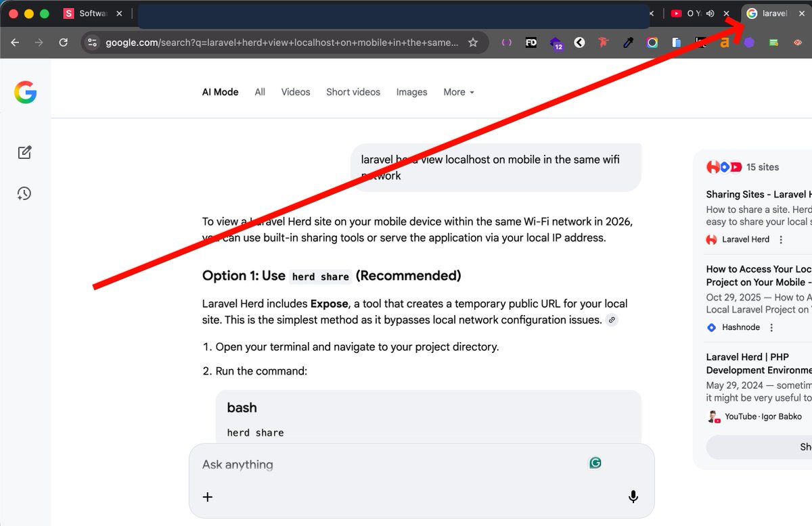Open the green list extension icon

point(773,42)
